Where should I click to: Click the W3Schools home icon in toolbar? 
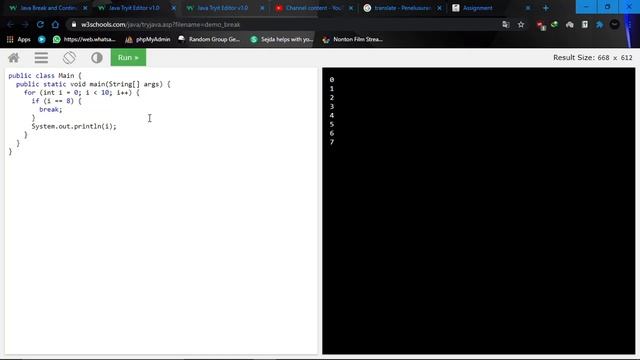point(14,58)
